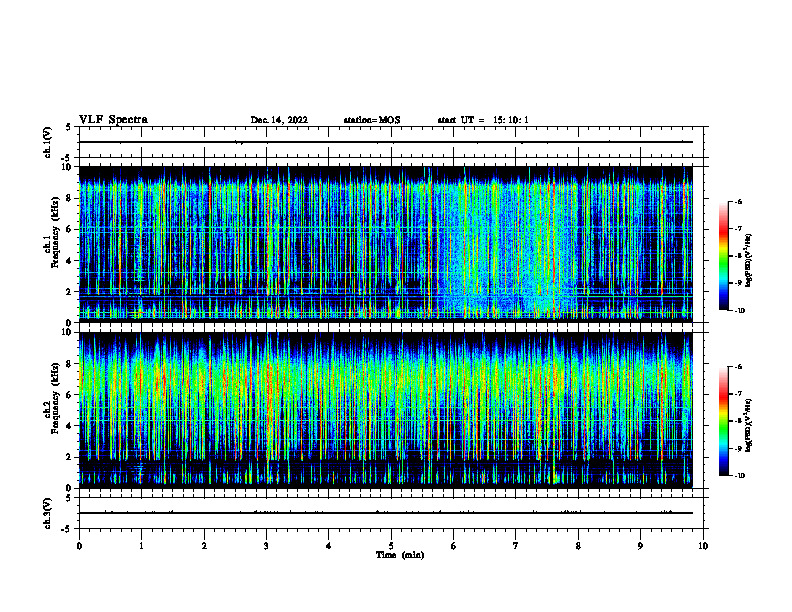Click time axis tick label "2"

[204, 546]
